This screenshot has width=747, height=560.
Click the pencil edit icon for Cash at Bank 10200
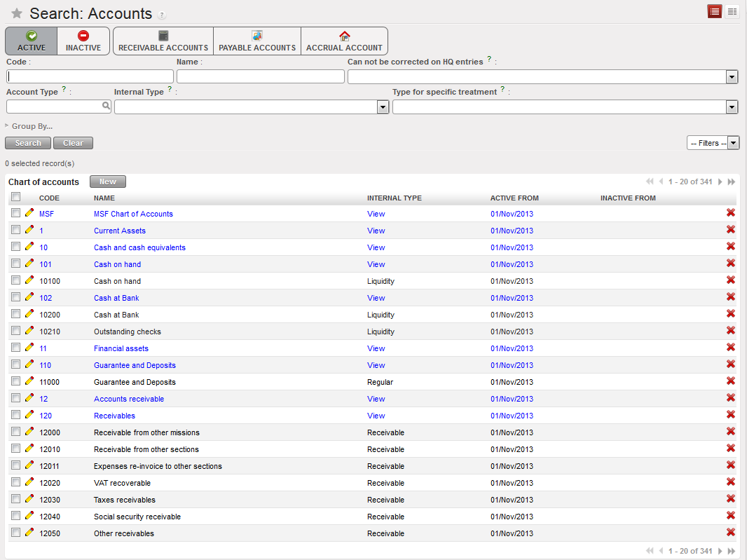[29, 314]
